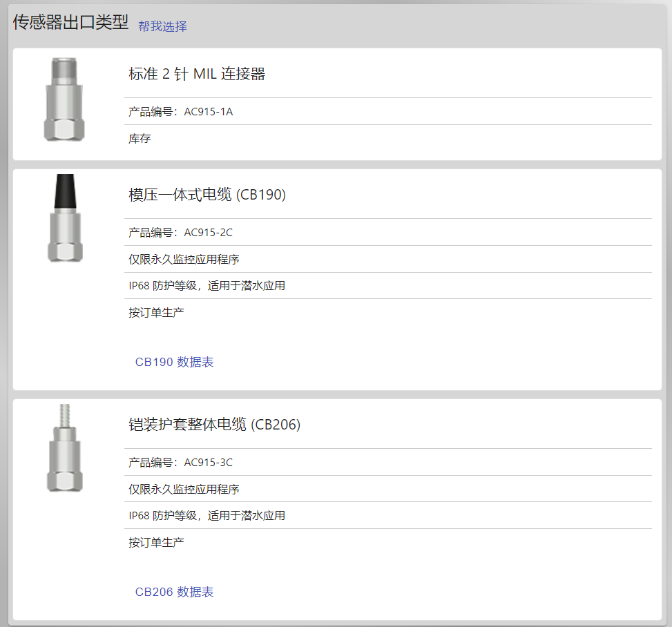Screen dimensions: 672x627
Task: Click 按订单生产 in the CB206 card
Action: pos(156,543)
